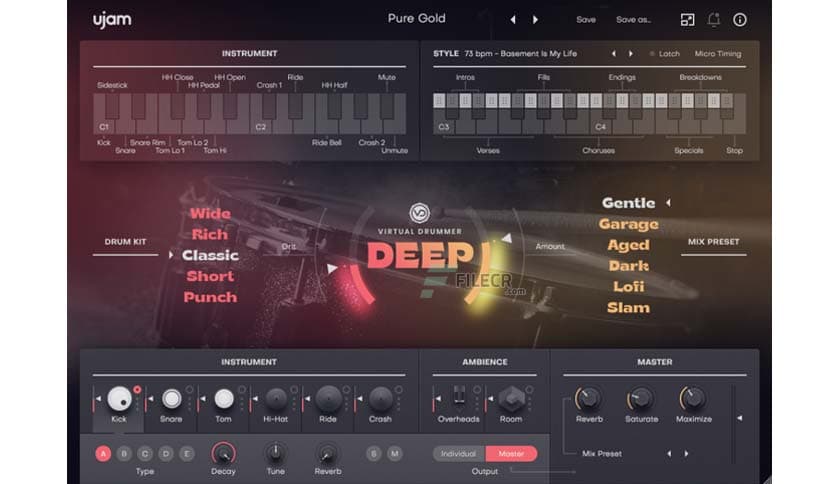The width and height of the screenshot is (836, 484).
Task: Choose the Lofi mix preset
Action: click(629, 286)
